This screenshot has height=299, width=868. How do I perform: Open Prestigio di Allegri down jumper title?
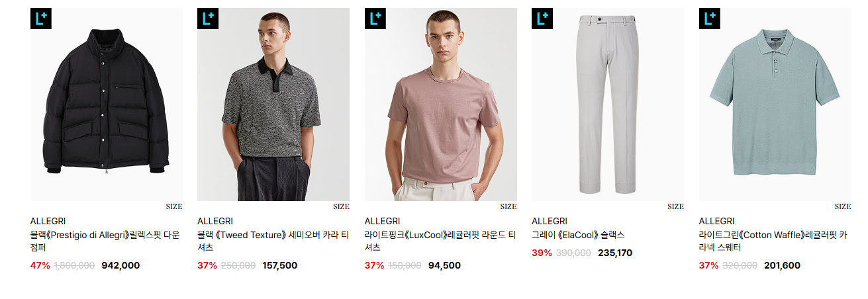(105, 241)
